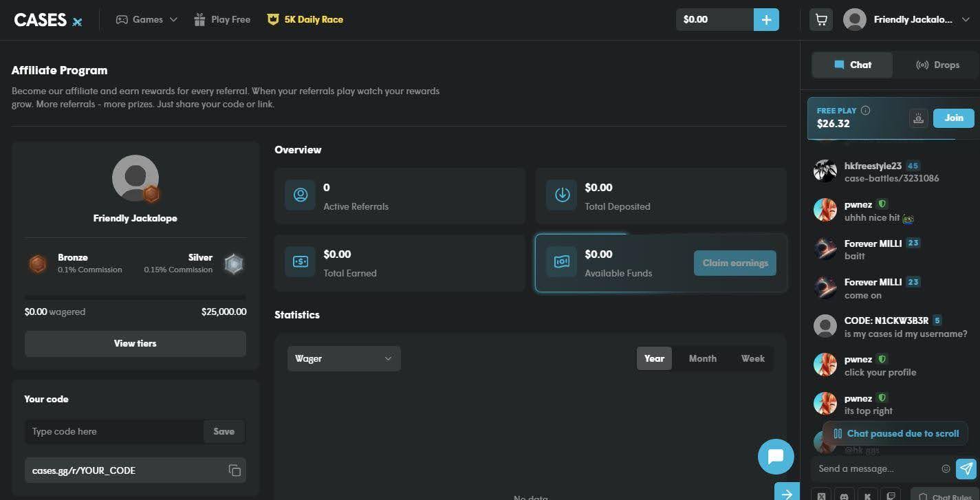Click the View tiers button

[x=135, y=343]
